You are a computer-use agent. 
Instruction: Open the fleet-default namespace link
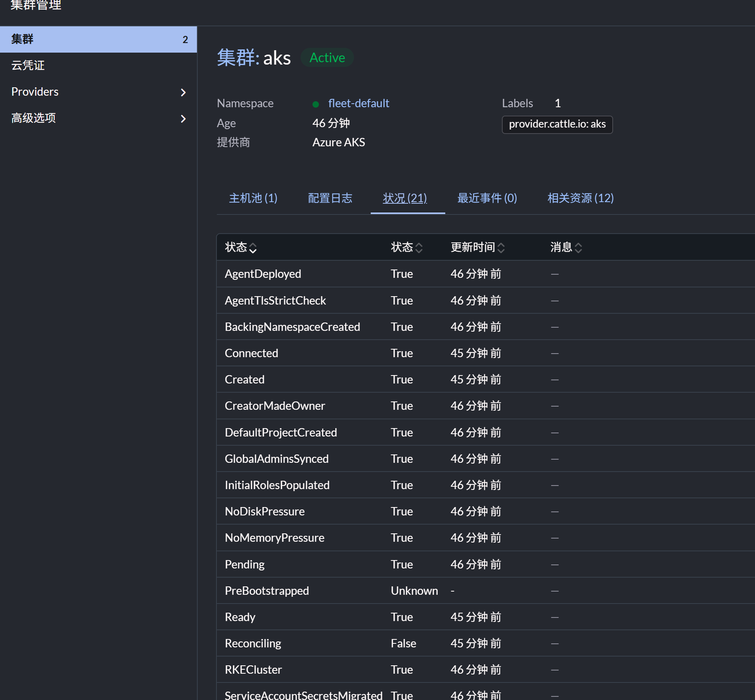tap(358, 103)
